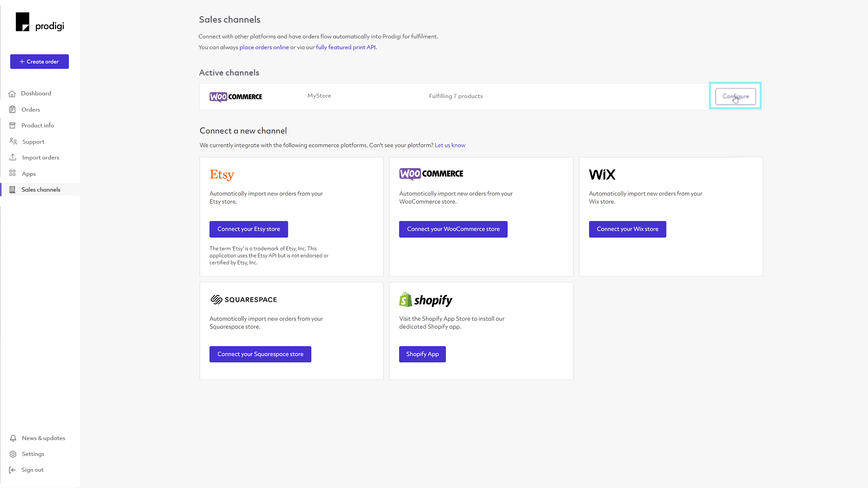
Task: Click Let us know link for platforms
Action: point(449,145)
